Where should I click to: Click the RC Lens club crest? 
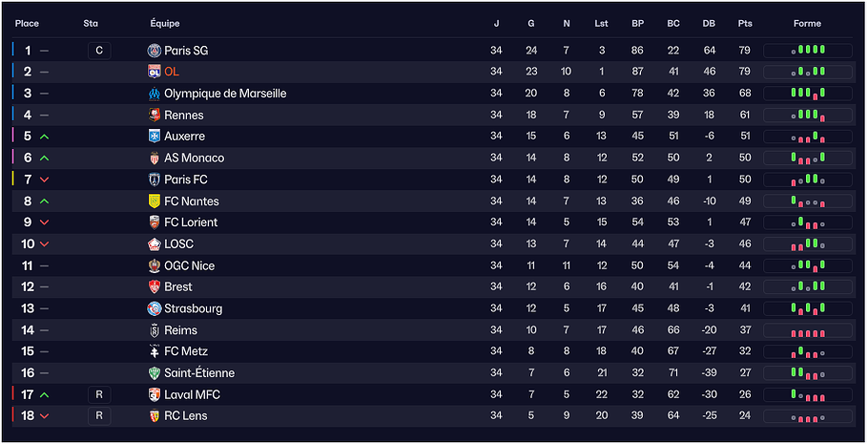155,416
